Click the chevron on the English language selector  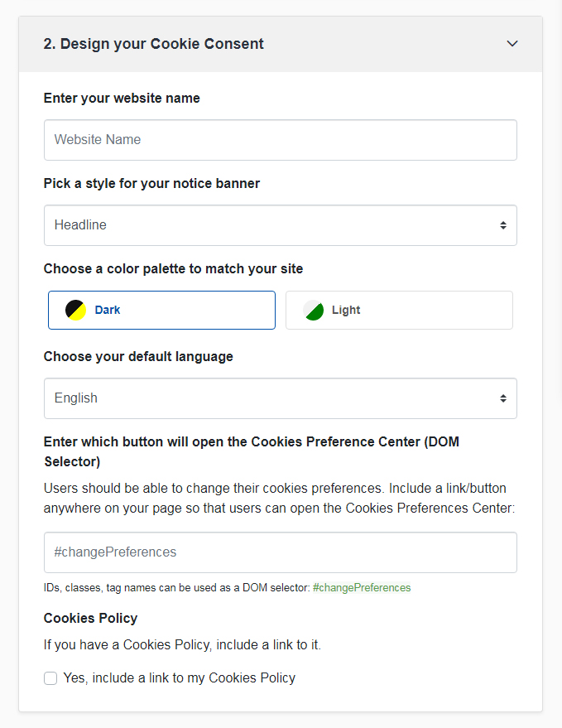503,398
